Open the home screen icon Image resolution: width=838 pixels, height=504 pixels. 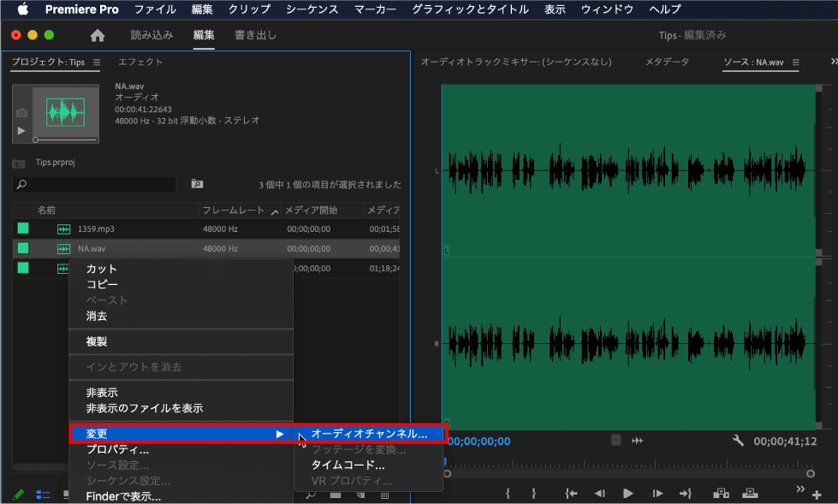(x=98, y=35)
